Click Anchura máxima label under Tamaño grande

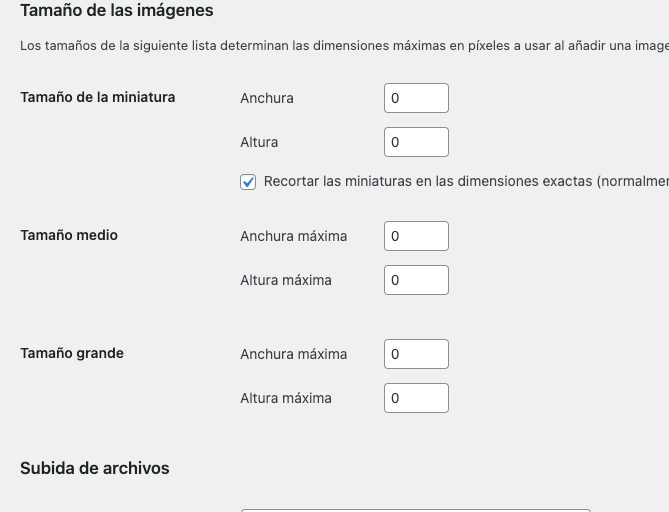(294, 354)
